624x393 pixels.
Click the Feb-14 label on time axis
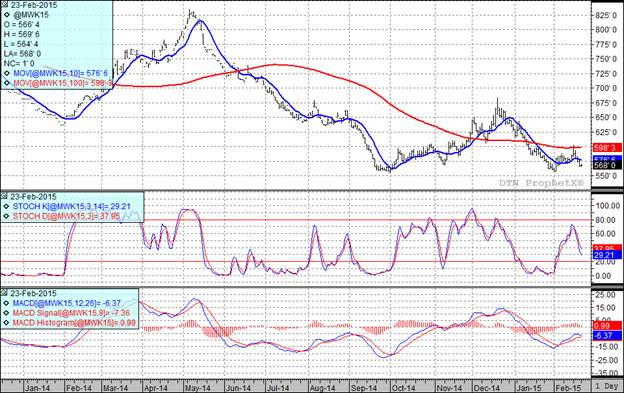(78, 388)
